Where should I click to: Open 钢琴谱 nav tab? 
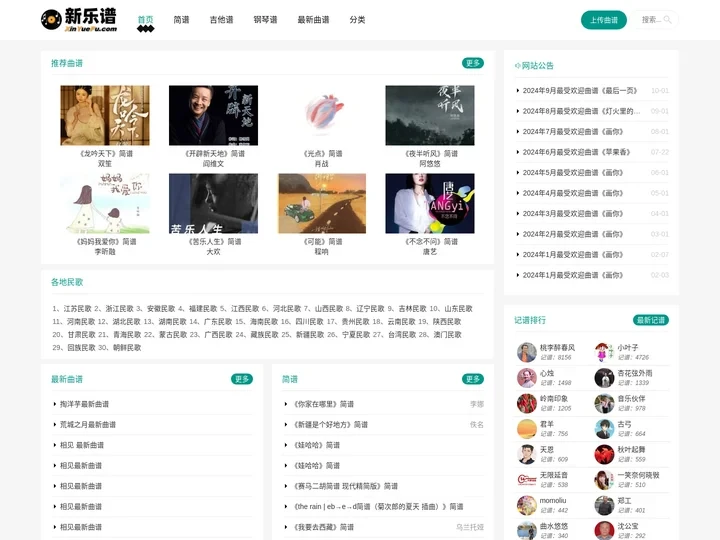(x=265, y=20)
